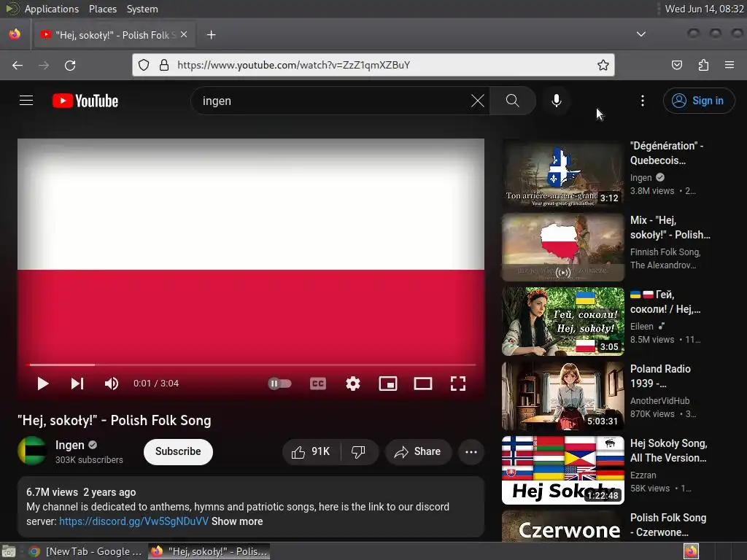747x560 pixels.
Task: Play the video with the play button
Action: [x=43, y=384]
